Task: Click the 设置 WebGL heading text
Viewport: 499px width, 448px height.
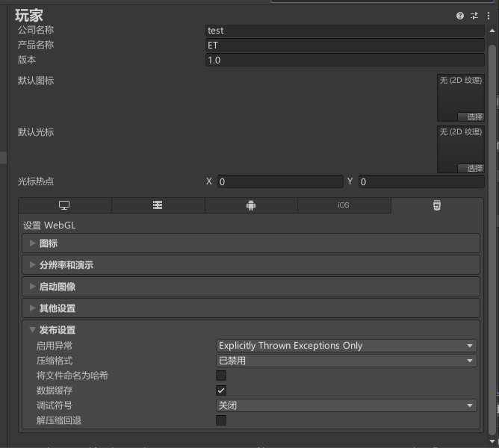Action: [x=49, y=225]
